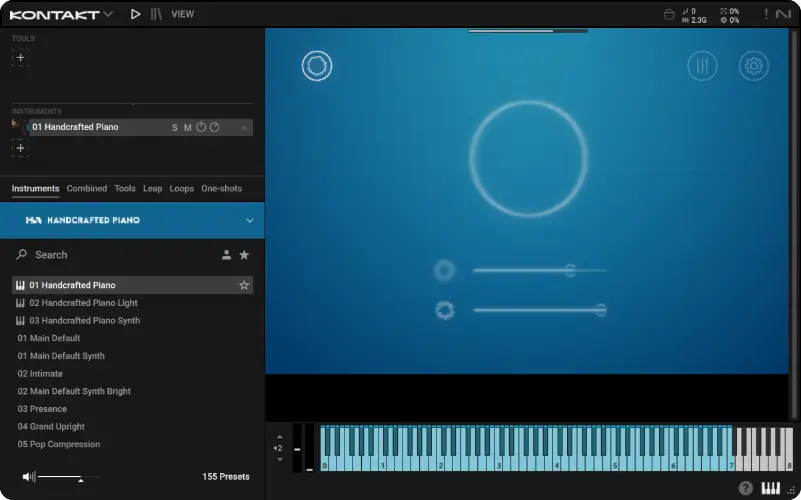This screenshot has width=801, height=500.
Task: Select the 03 Presence preset
Action: (x=132, y=409)
